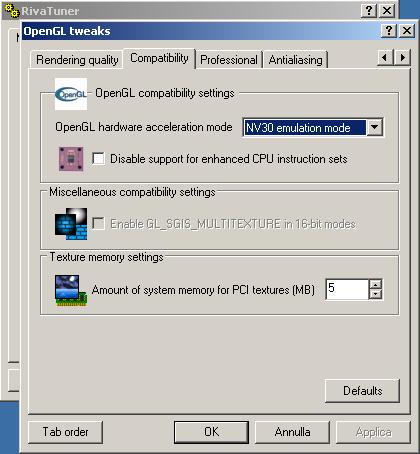Switch to the Rendering quality tab
The image size is (420, 454).
77,60
